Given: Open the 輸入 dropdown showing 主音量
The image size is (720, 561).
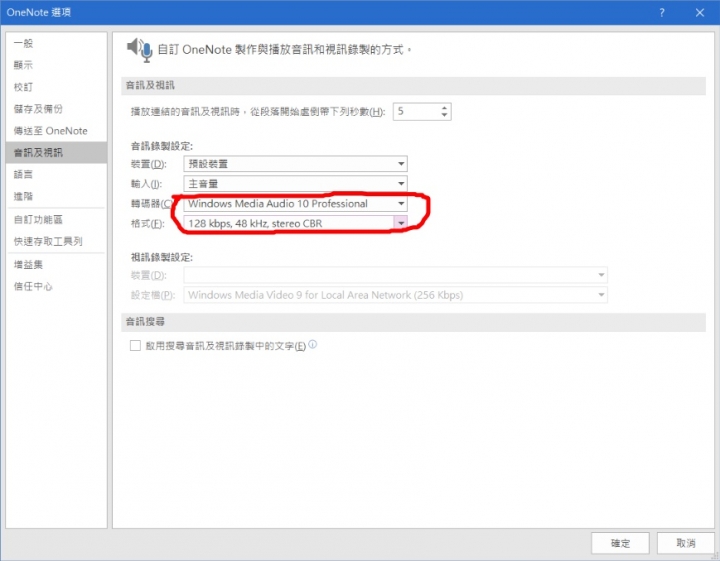Looking at the screenshot, I should point(295,184).
